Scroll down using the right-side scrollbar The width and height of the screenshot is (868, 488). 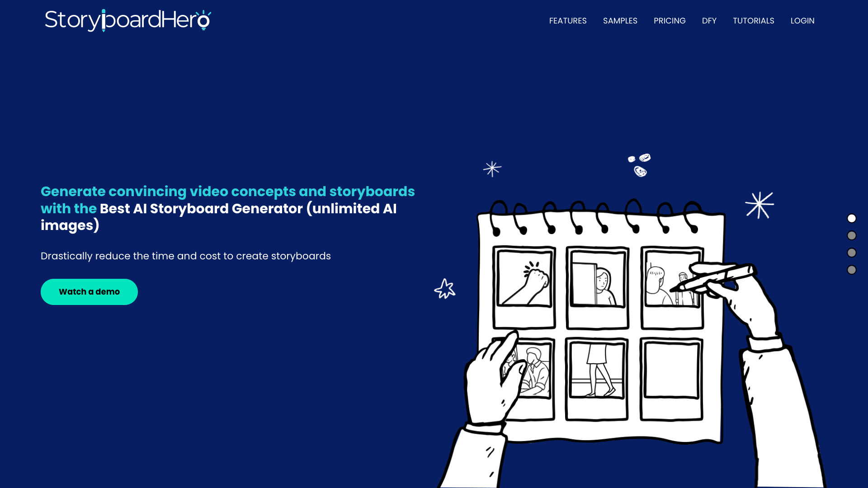tap(852, 235)
